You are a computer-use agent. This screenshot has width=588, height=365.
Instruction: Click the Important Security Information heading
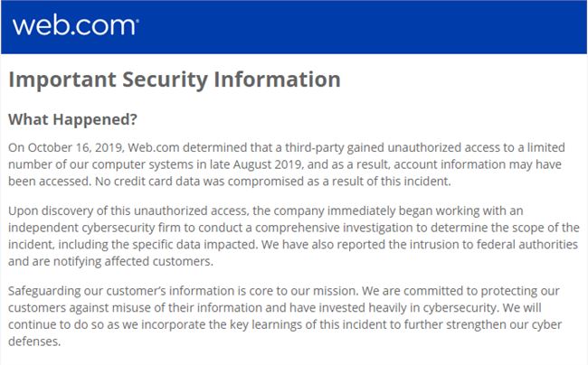[175, 80]
